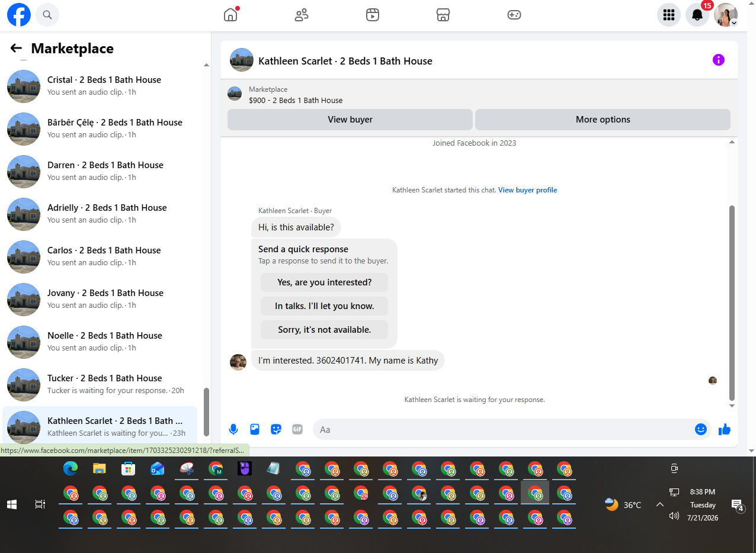756x553 pixels.
Task: Click the message text field Aa
Action: (x=504, y=429)
